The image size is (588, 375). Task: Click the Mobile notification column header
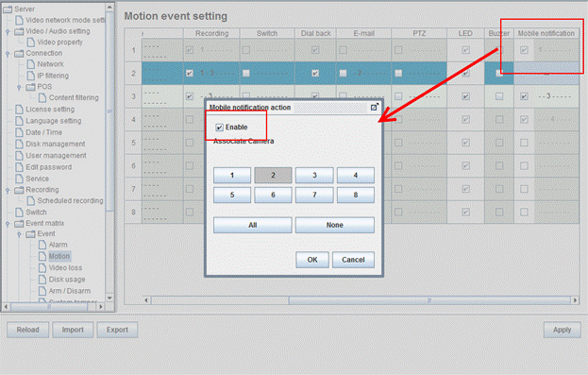tap(546, 33)
